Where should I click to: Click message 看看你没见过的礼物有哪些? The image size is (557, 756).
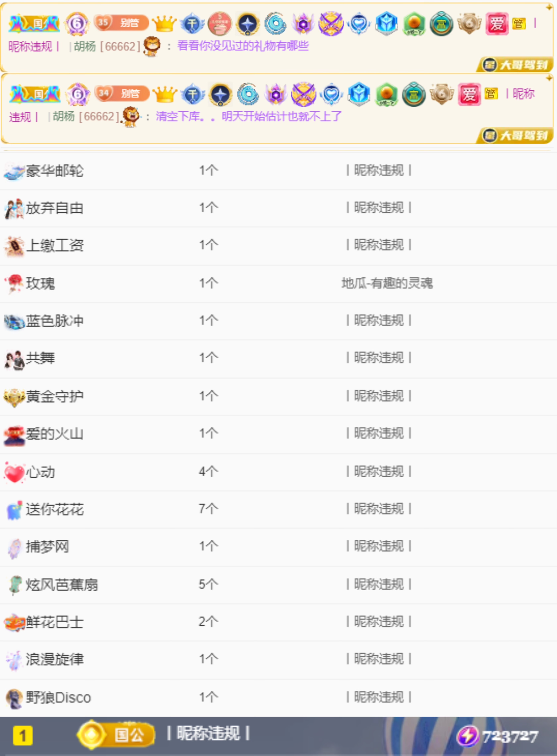click(243, 46)
